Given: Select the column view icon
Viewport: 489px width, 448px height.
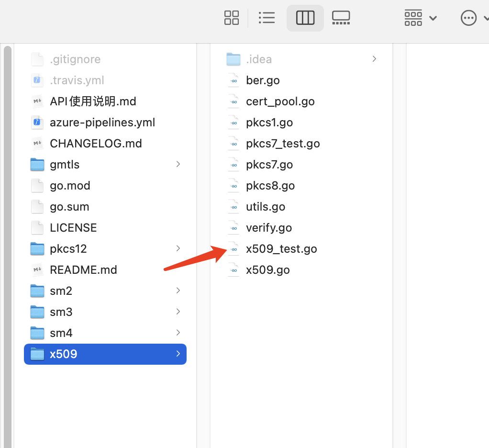Looking at the screenshot, I should point(305,18).
